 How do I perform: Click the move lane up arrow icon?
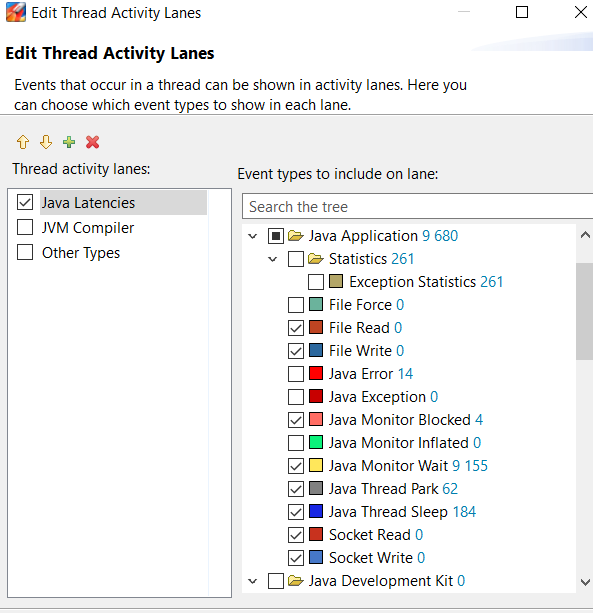click(x=23, y=142)
